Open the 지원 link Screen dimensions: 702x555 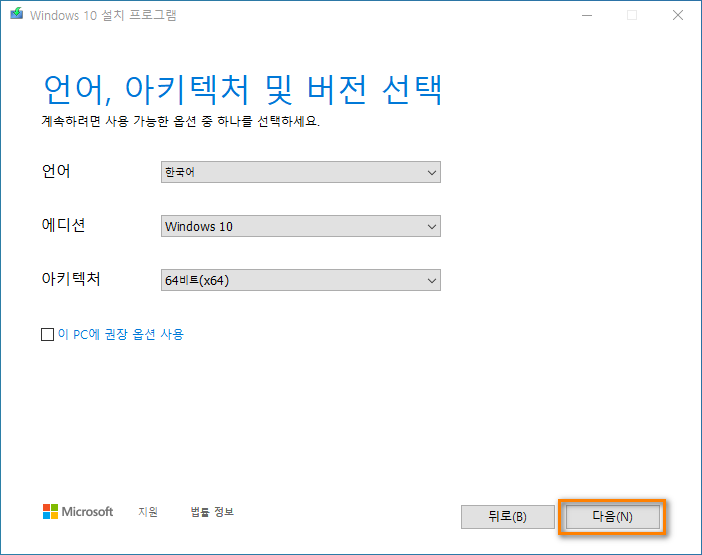point(148,512)
